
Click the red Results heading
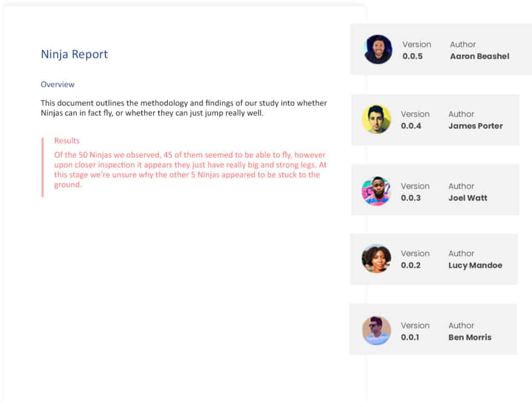[x=67, y=141]
